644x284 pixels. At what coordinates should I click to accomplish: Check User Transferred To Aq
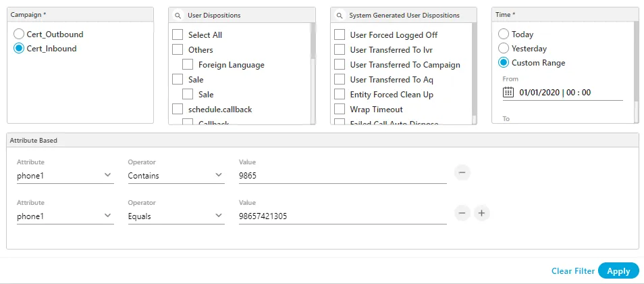pyautogui.click(x=340, y=79)
